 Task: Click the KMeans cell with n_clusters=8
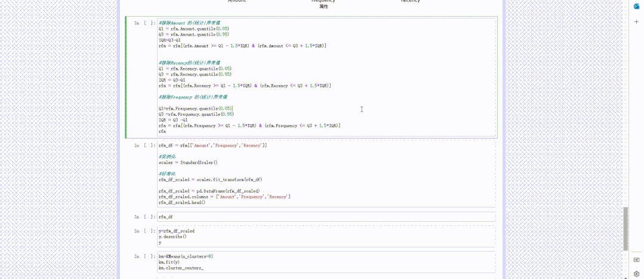(326, 262)
